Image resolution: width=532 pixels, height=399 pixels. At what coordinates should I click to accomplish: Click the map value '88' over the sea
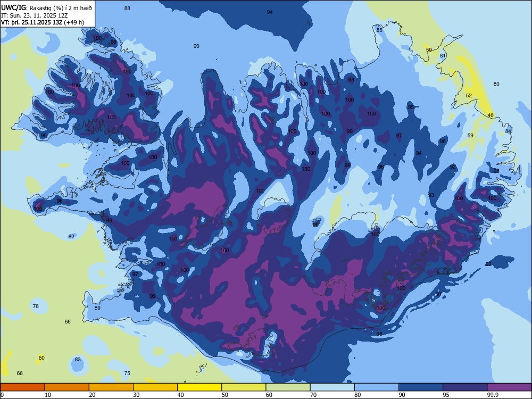127,8
